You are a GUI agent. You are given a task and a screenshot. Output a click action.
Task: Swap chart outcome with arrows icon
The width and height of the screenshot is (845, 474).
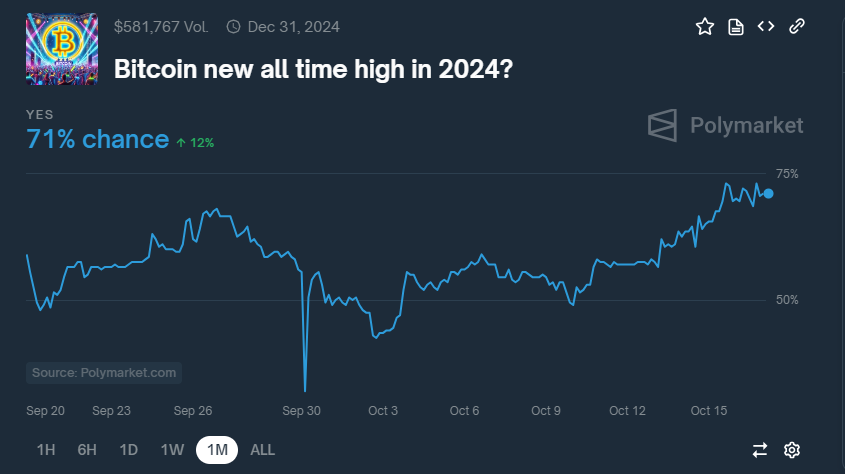(760, 450)
